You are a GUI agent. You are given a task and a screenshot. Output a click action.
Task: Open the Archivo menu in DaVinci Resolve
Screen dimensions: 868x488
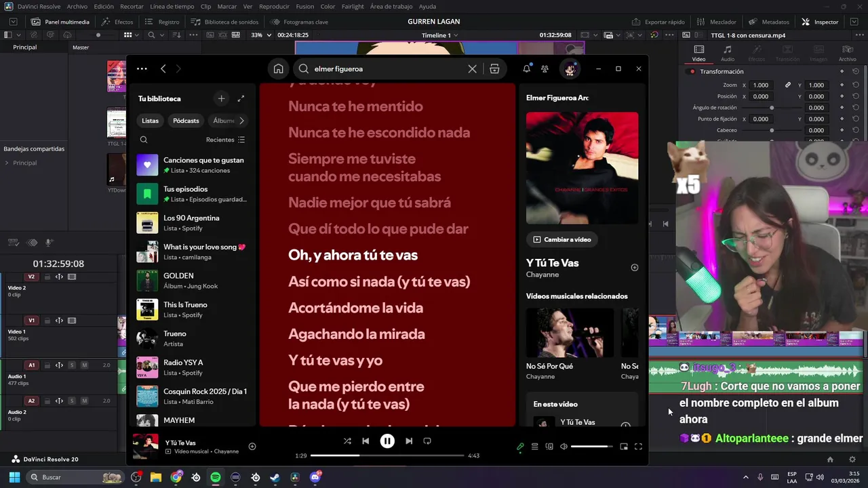point(77,6)
